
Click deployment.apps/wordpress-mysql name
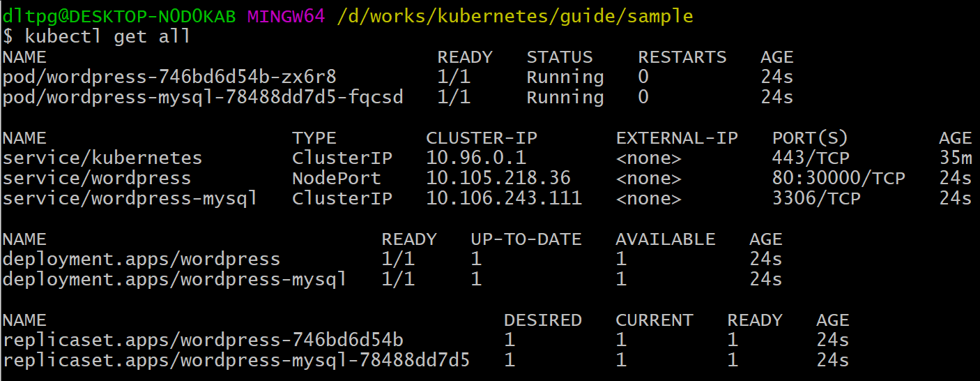(x=175, y=280)
